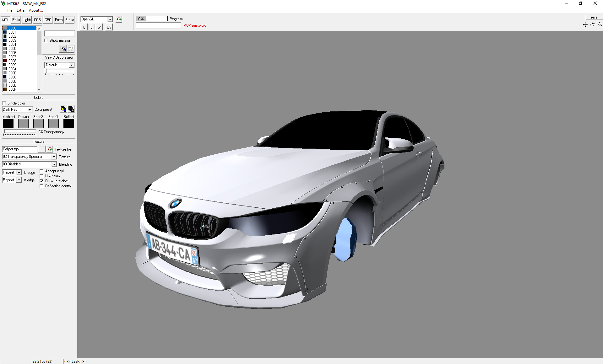Open the 00 Disabled blending dropdown

pyautogui.click(x=54, y=164)
